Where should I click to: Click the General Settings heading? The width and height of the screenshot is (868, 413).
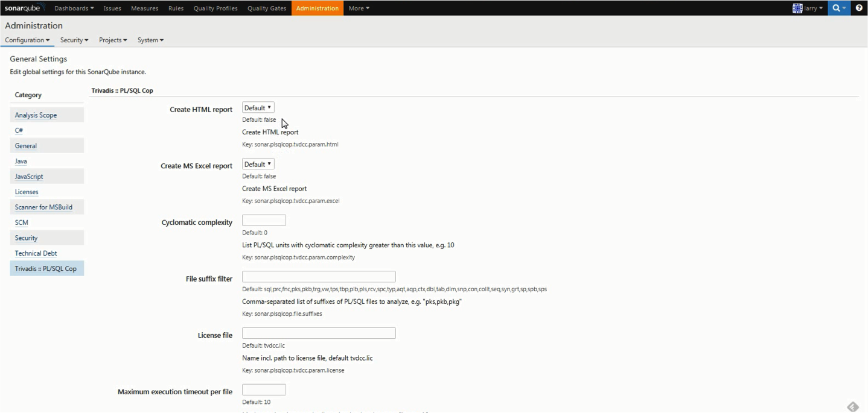pyautogui.click(x=39, y=59)
